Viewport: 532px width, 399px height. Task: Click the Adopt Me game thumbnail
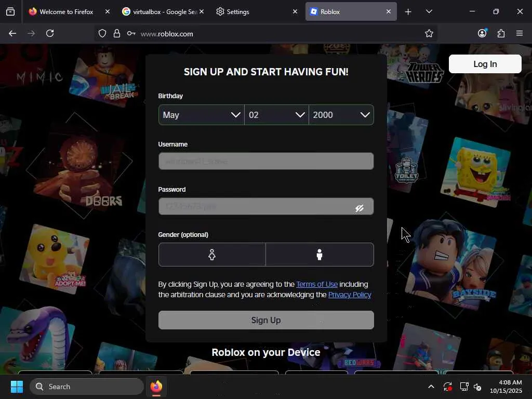(54, 260)
